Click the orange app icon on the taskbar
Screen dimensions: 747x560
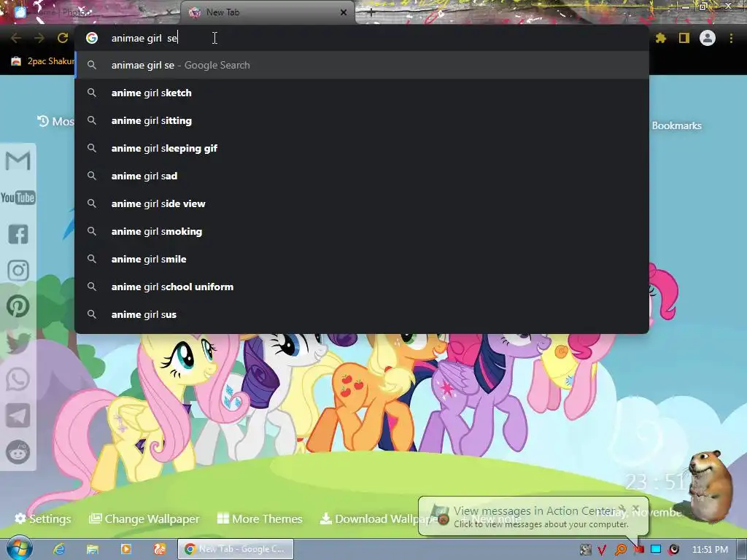pyautogui.click(x=160, y=549)
